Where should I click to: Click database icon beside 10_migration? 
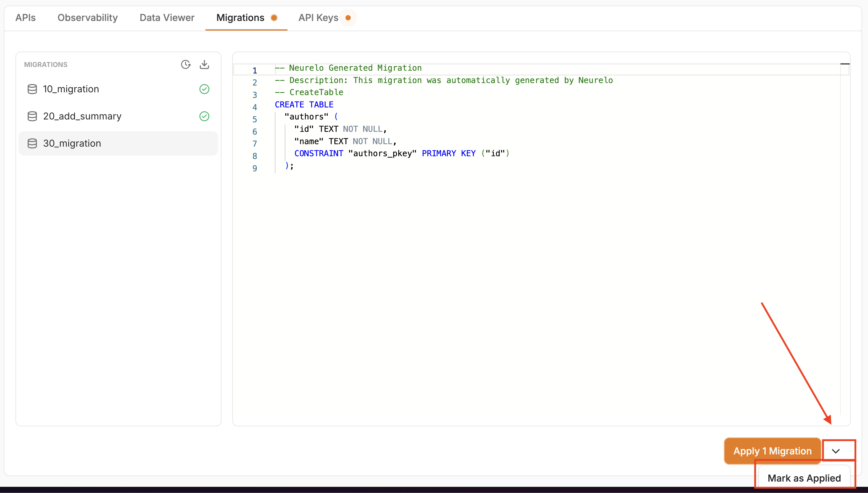coord(32,89)
